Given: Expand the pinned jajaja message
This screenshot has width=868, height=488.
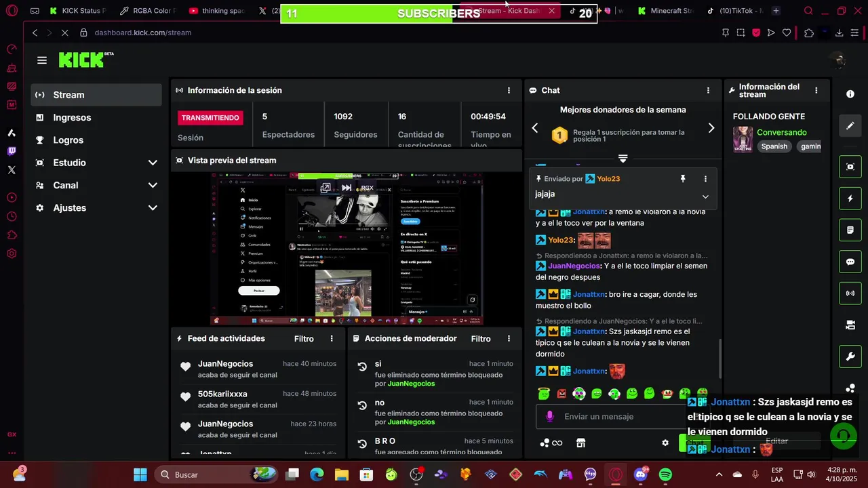Looking at the screenshot, I should pyautogui.click(x=705, y=197).
